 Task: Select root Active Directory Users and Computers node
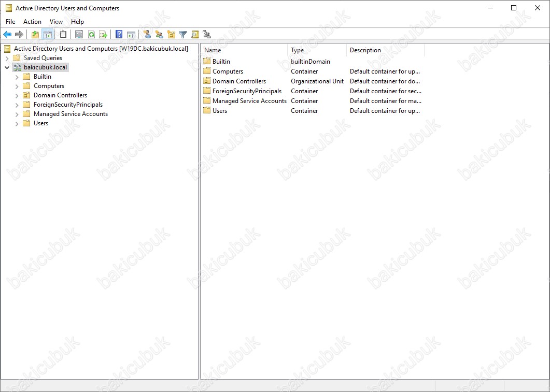(101, 49)
